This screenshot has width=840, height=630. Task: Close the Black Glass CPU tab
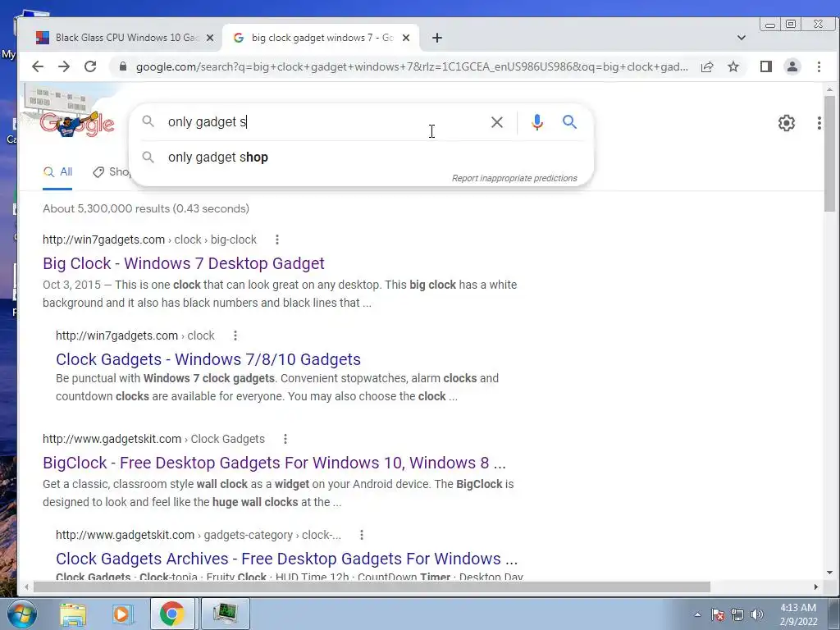tap(210, 38)
